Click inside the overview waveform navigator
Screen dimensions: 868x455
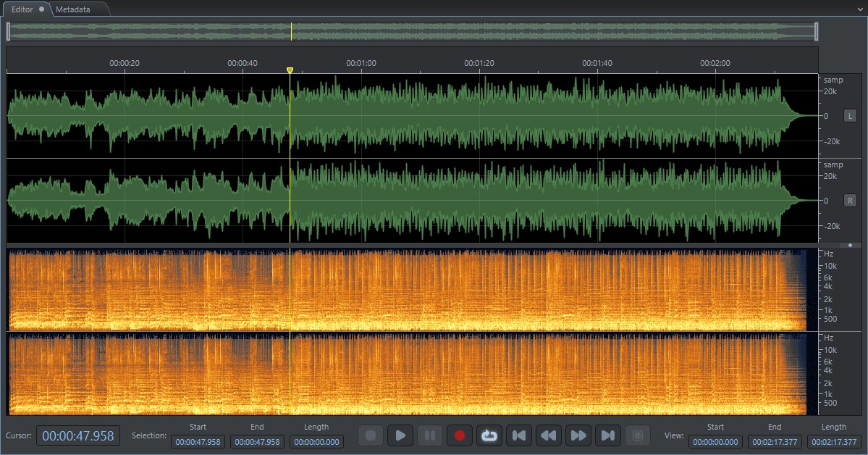pos(413,32)
